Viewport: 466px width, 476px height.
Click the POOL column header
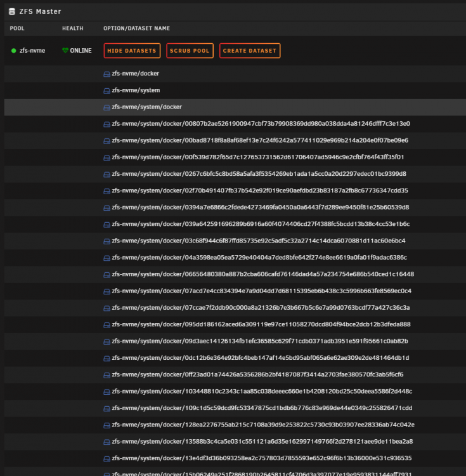click(x=17, y=28)
